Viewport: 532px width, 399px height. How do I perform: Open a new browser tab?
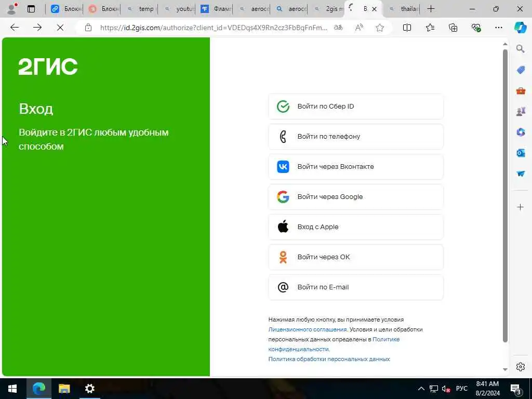click(431, 9)
